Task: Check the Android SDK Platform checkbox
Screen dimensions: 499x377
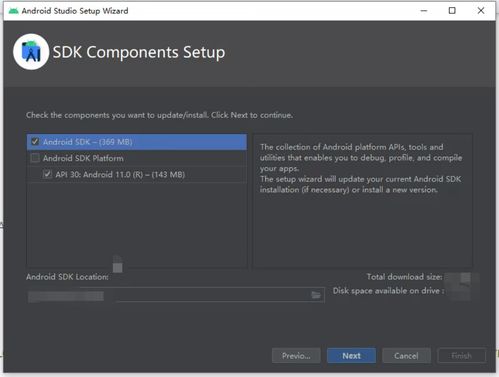Action: (x=35, y=158)
